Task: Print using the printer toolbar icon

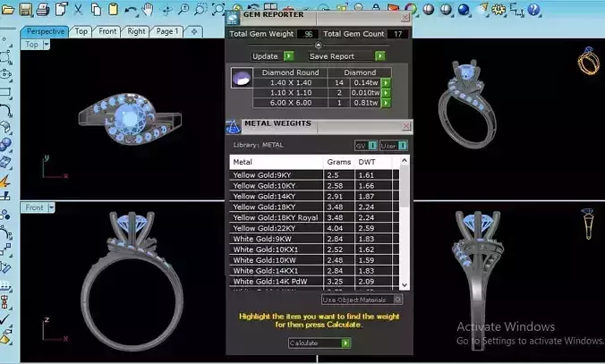Action: (x=43, y=9)
